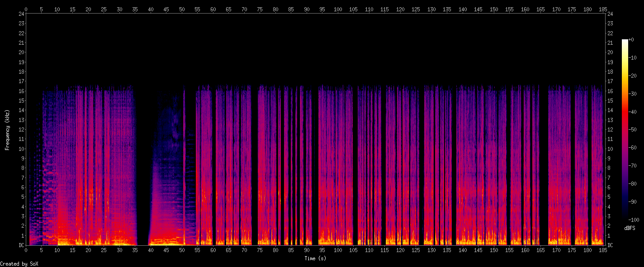This screenshot has height=267, width=644.
Task: Click the DC label on the right frequency axis
Action: [611, 245]
